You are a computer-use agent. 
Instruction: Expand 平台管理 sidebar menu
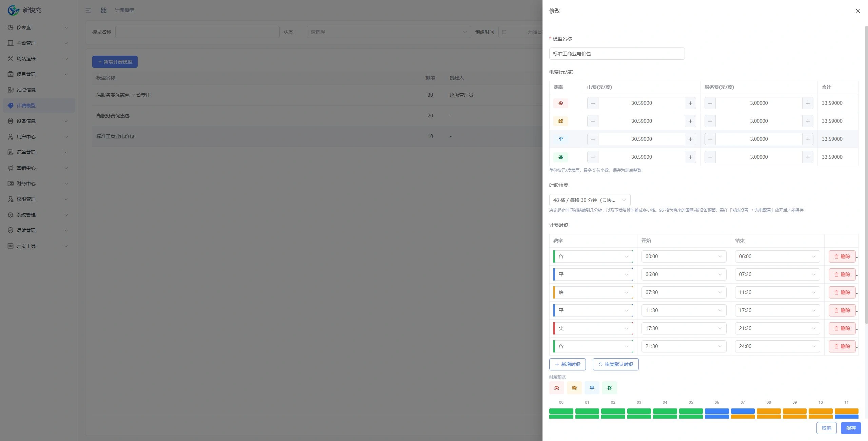39,43
